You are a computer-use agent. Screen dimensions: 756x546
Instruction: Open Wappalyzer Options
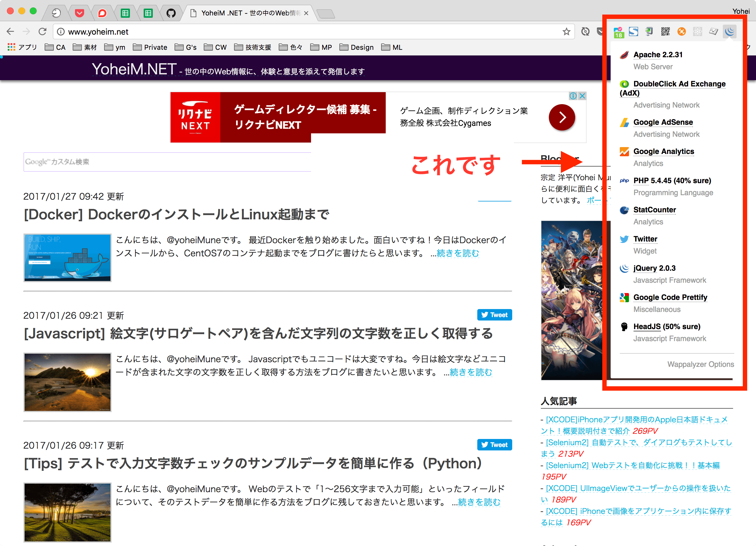pos(700,364)
